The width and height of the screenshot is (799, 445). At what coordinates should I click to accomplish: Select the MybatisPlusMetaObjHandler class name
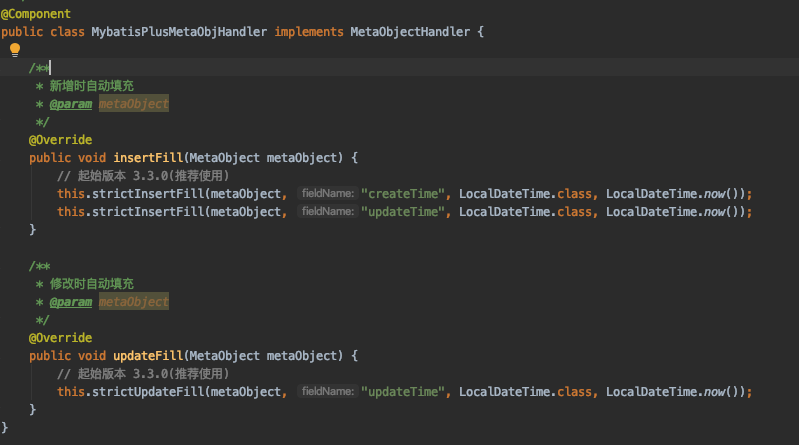(x=179, y=32)
